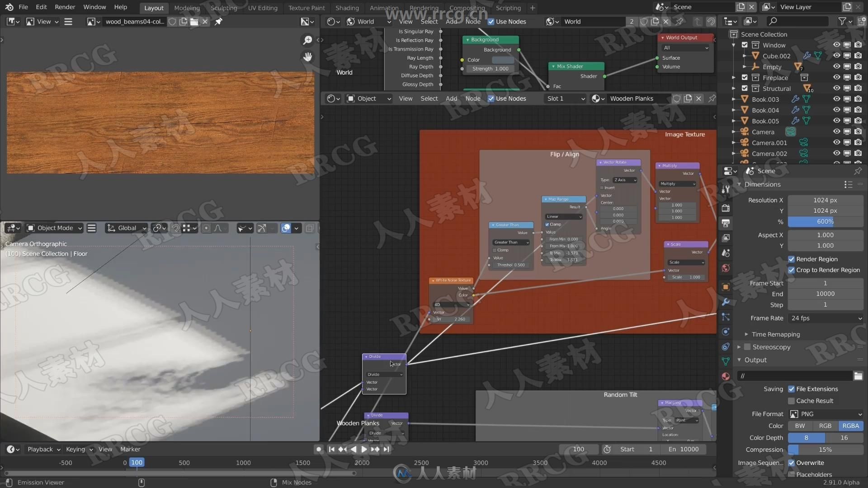Image resolution: width=868 pixels, height=488 pixels.
Task: Open the Modifiers properties tab
Action: (x=726, y=302)
